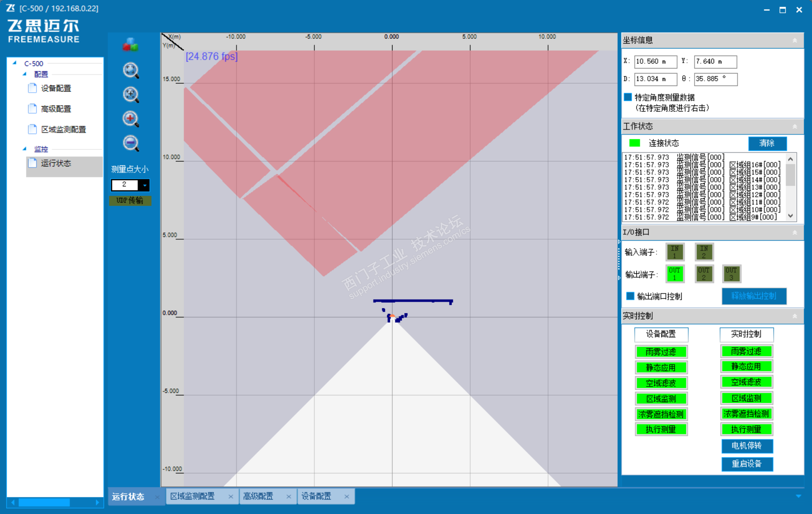Click the second magnifier zoom icon
Image resolution: width=812 pixels, height=514 pixels.
coord(130,94)
